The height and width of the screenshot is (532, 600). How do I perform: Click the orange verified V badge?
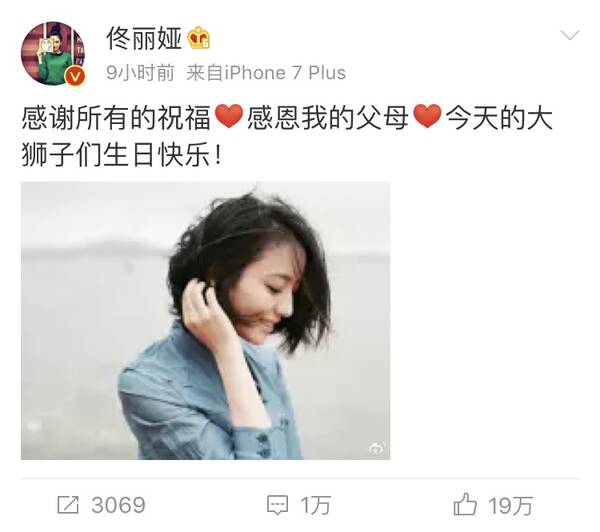point(75,76)
